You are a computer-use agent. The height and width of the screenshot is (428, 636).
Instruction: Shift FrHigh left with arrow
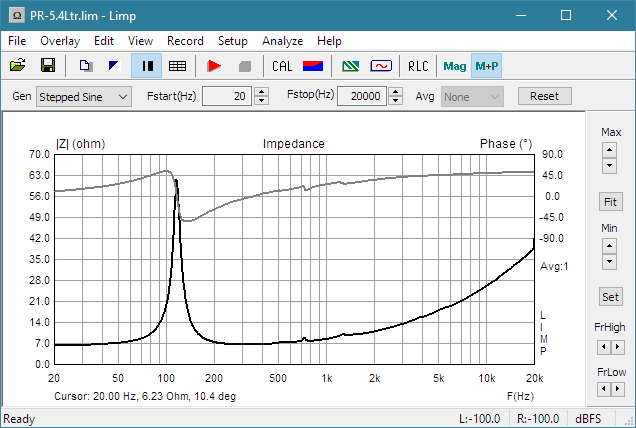(604, 347)
